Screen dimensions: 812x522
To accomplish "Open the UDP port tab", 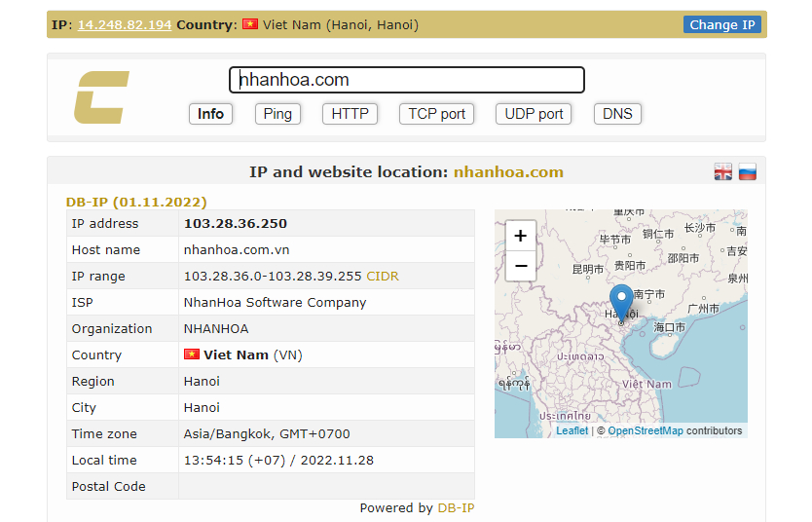I will point(534,114).
